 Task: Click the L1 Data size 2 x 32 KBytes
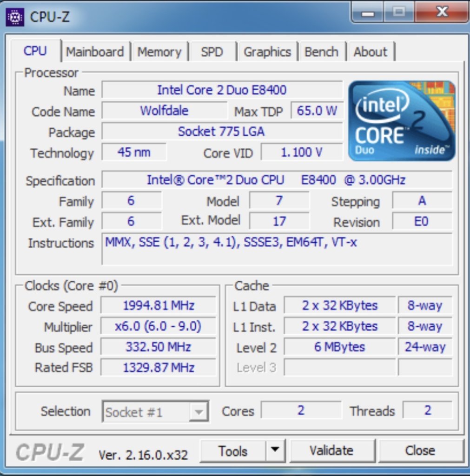(x=340, y=305)
